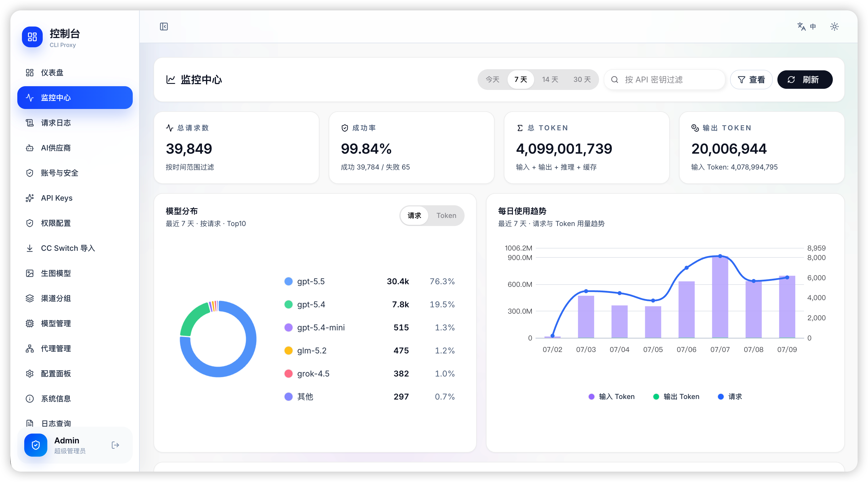
Task: Select the 今天 time range
Action: pos(492,80)
